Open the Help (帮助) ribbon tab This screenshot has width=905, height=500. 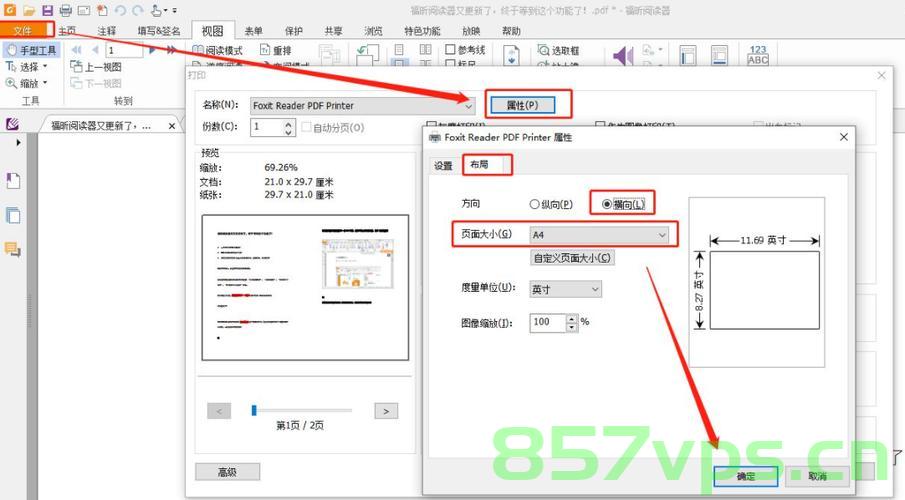[x=511, y=31]
